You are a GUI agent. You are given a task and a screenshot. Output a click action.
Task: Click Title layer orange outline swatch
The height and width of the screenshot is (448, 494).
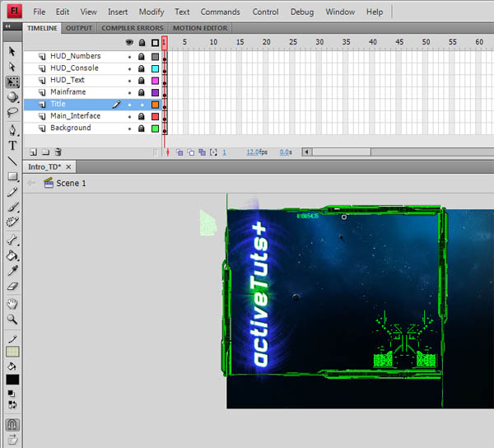tap(155, 105)
